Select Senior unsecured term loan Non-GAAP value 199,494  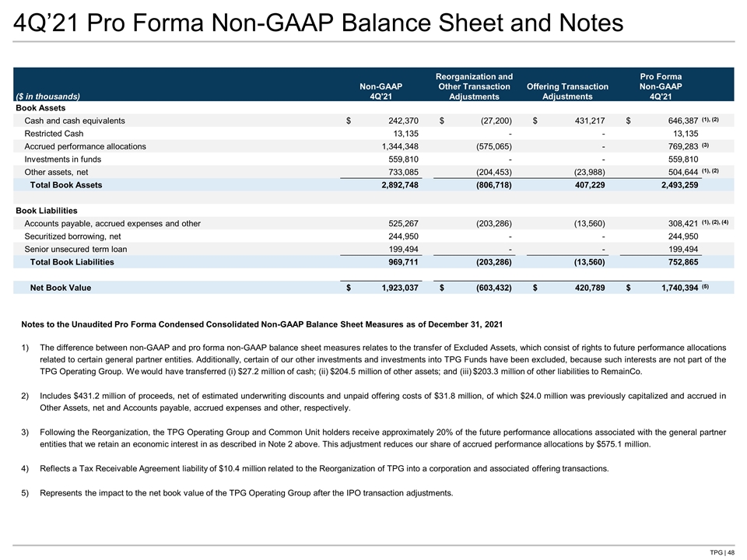(404, 250)
